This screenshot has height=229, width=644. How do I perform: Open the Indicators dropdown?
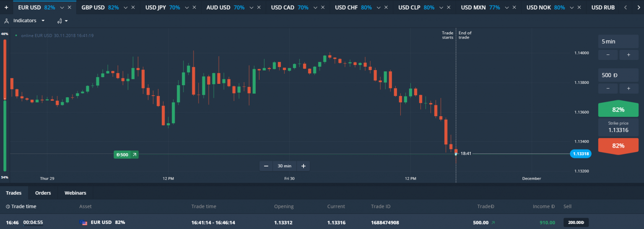pyautogui.click(x=28, y=21)
